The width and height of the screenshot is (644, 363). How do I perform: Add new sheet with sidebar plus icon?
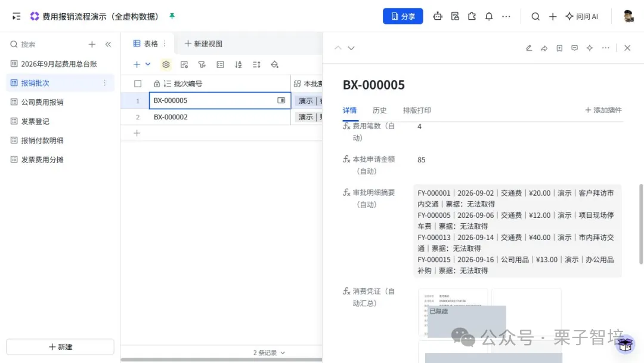click(x=92, y=44)
